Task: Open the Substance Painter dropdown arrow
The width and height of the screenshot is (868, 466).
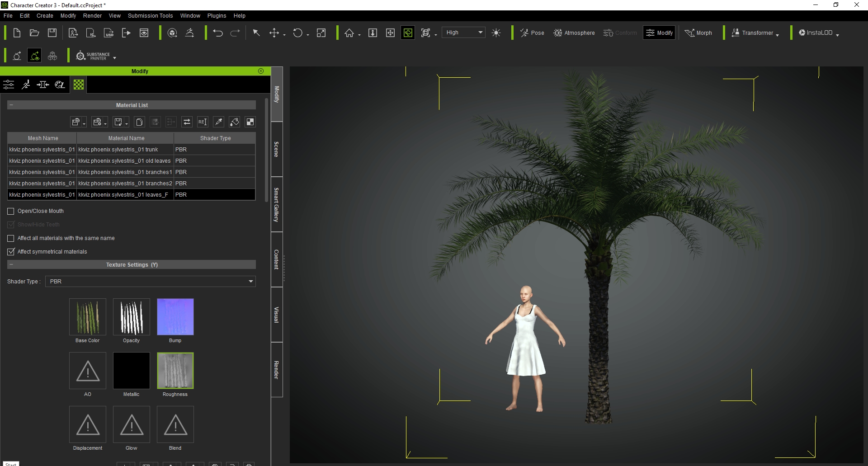Action: (x=114, y=58)
